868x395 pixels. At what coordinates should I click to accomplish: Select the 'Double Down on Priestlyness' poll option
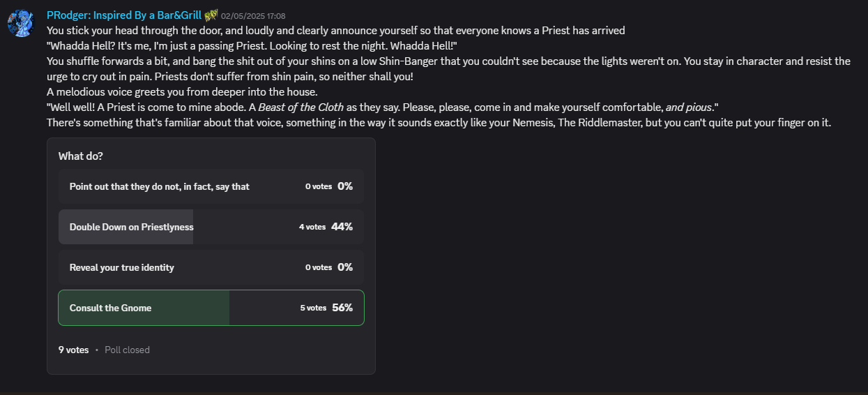pyautogui.click(x=211, y=227)
